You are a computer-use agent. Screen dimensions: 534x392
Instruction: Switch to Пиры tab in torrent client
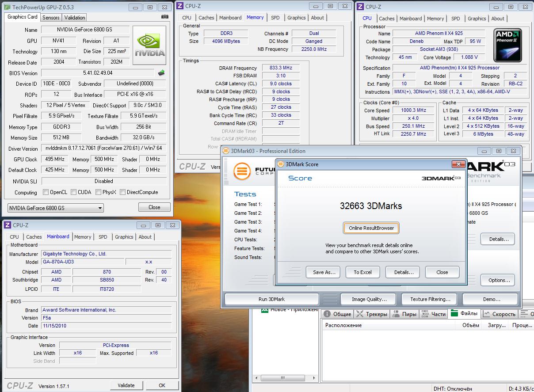click(404, 314)
